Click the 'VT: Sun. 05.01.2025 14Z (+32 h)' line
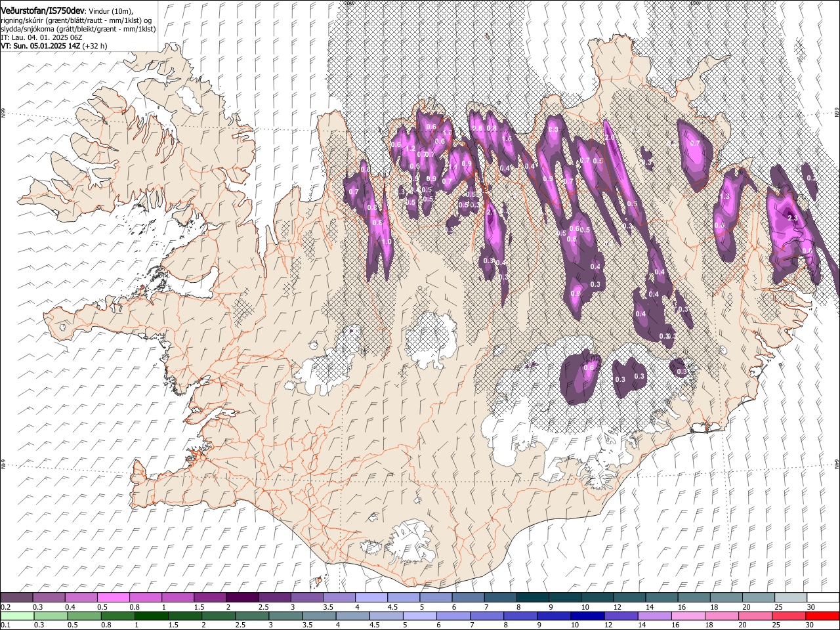840x630 pixels. tap(54, 46)
